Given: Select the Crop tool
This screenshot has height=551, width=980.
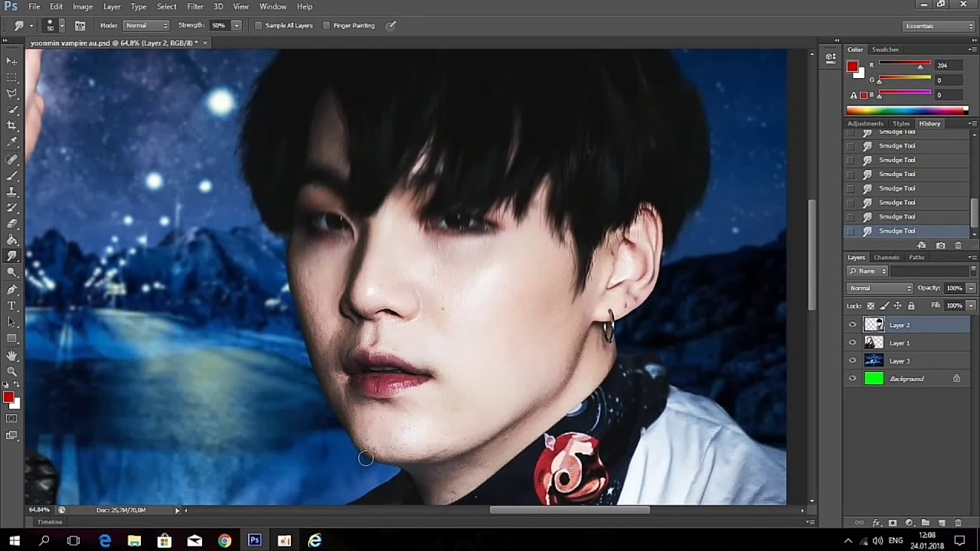Looking at the screenshot, I should (11, 126).
